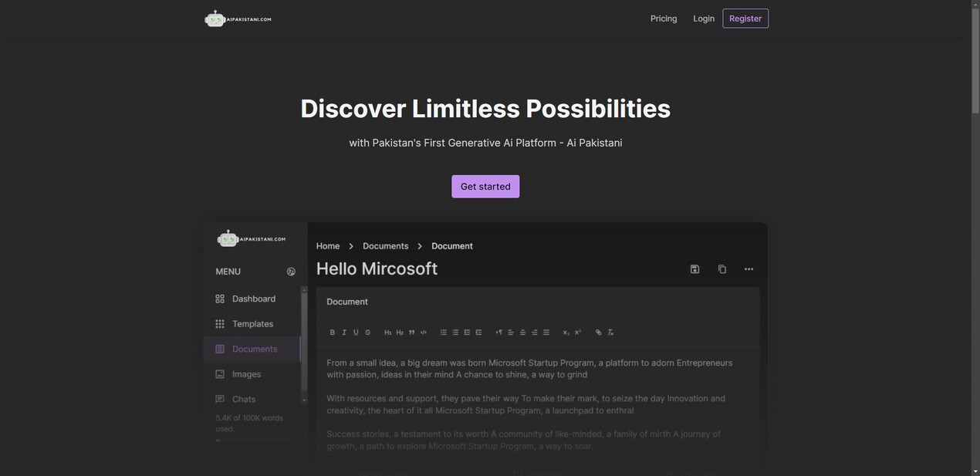980x476 pixels.
Task: Insert a blockquote
Action: click(411, 333)
